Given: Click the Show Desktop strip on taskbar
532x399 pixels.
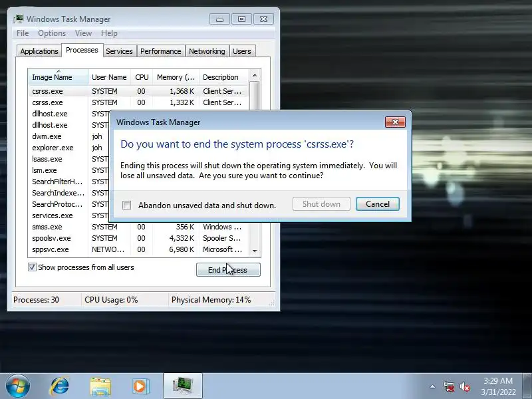Looking at the screenshot, I should (527, 386).
